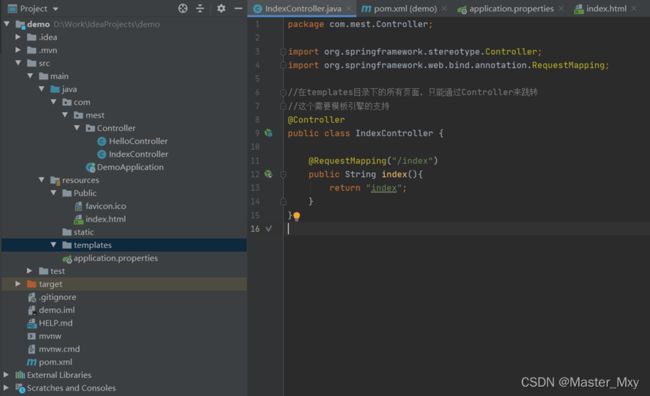
Task: Collapse the demo project root node
Action: click(x=7, y=24)
